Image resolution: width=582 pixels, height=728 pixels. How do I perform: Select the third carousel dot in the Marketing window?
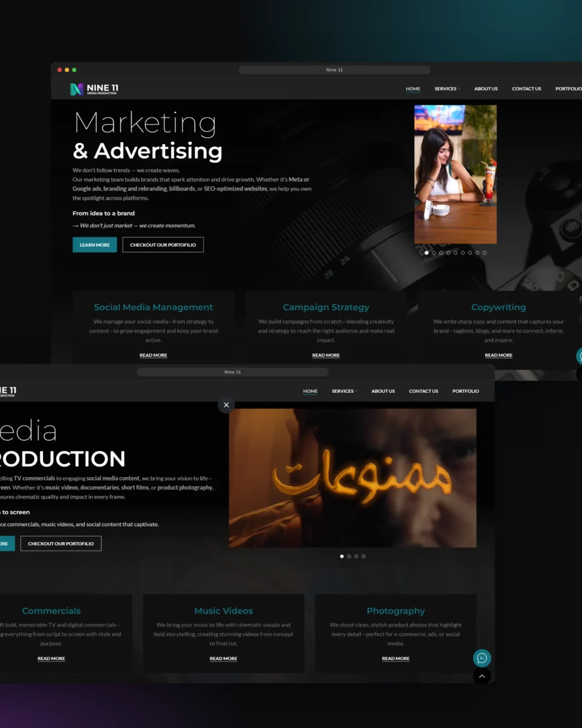pyautogui.click(x=441, y=253)
